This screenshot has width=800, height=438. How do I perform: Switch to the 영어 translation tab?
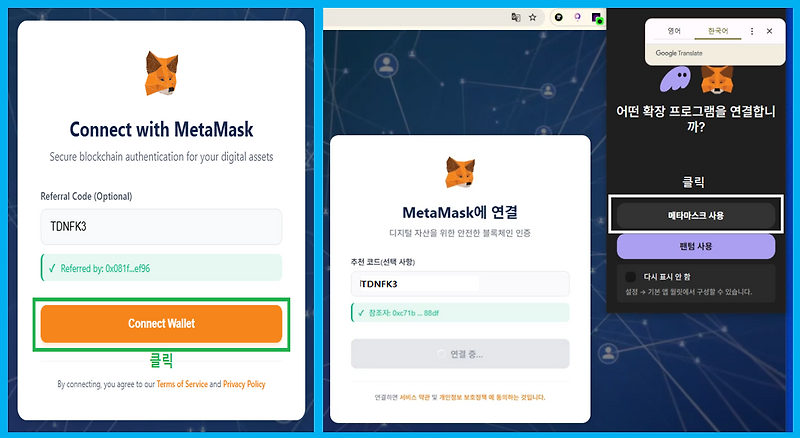674,31
